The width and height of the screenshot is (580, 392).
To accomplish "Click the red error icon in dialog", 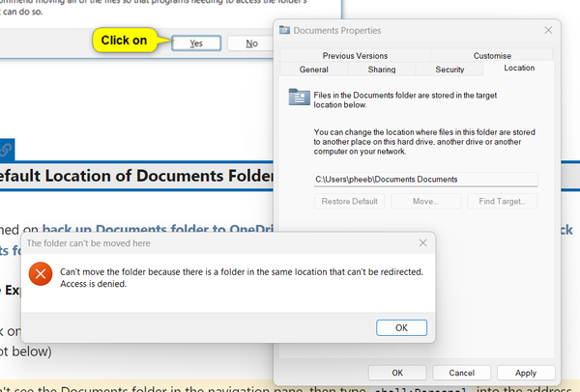I will (x=40, y=275).
